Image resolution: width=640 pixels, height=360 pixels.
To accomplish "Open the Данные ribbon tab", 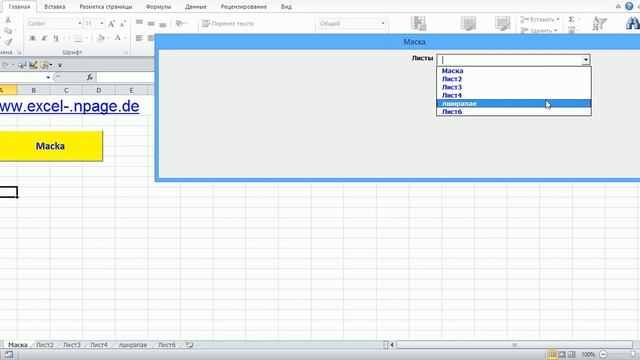I will coord(196,7).
